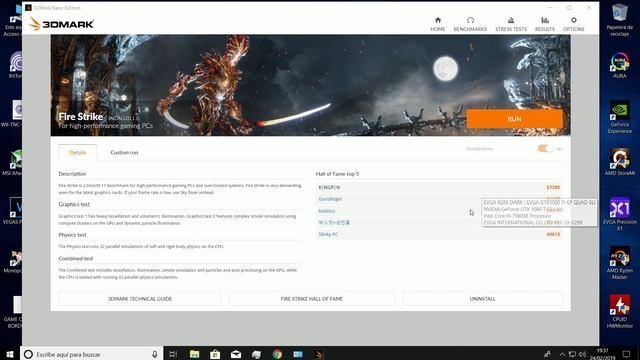Click the Slinky PC score value
Screen dimensions: 640x360
tap(553, 235)
